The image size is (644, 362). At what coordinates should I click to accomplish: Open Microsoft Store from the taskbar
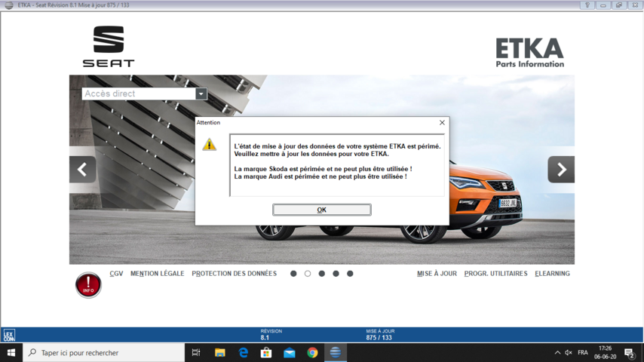pyautogui.click(x=266, y=352)
